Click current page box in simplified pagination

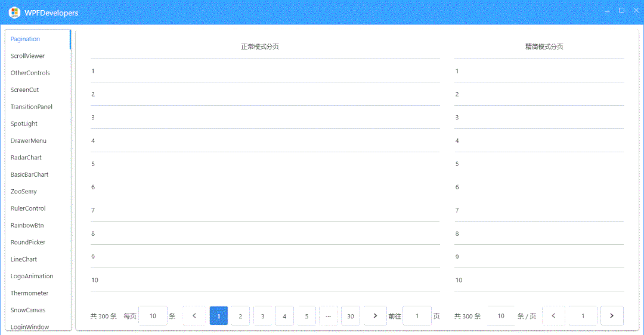(583, 316)
